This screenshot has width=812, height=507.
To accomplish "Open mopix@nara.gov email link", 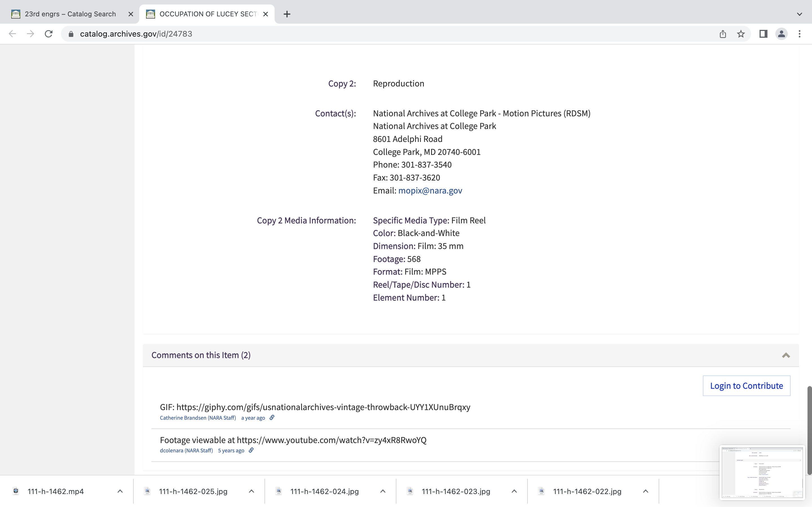I will [430, 190].
